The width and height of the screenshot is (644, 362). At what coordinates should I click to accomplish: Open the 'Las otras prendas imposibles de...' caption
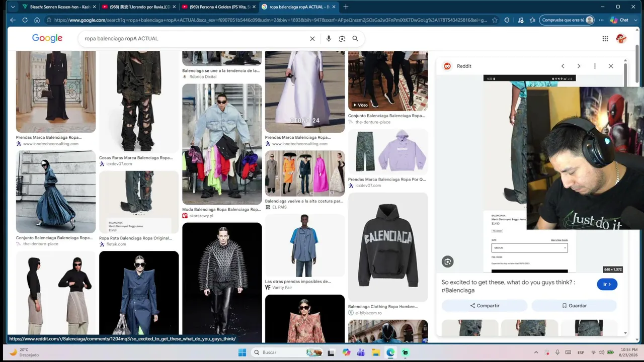298,282
